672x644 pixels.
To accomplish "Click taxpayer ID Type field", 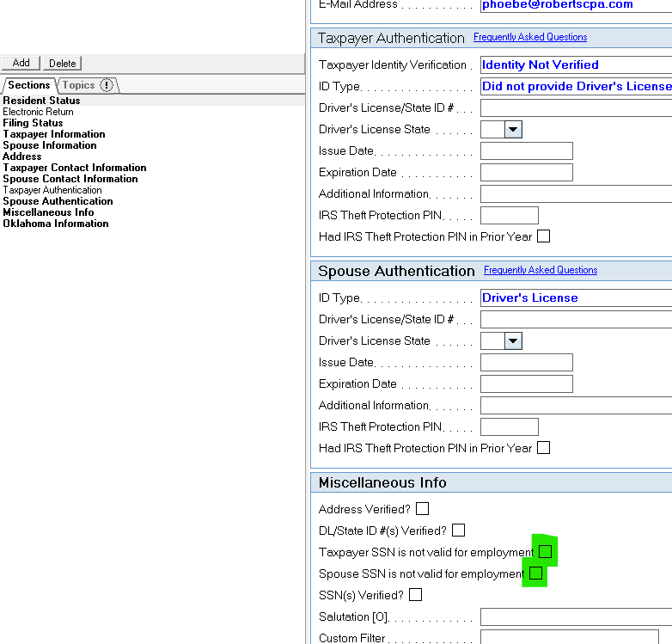I will [x=576, y=86].
